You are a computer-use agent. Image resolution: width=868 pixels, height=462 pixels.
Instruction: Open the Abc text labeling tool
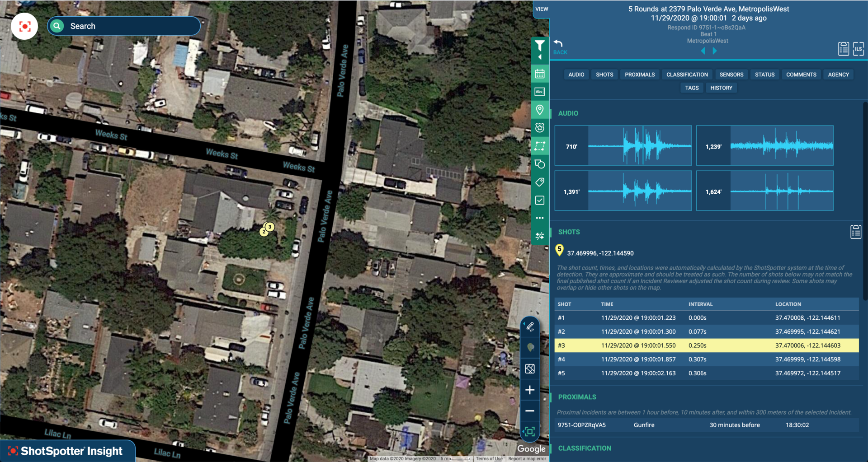coord(539,91)
